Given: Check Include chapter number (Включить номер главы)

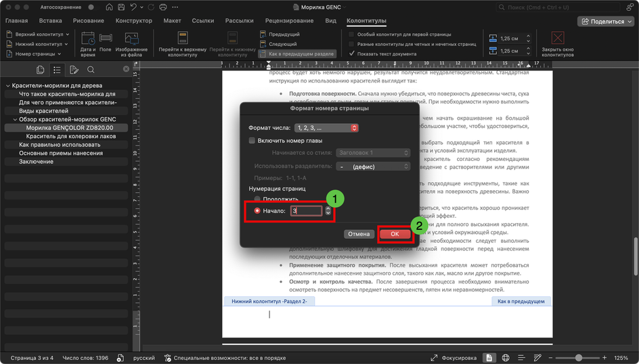Looking at the screenshot, I should click(x=252, y=141).
